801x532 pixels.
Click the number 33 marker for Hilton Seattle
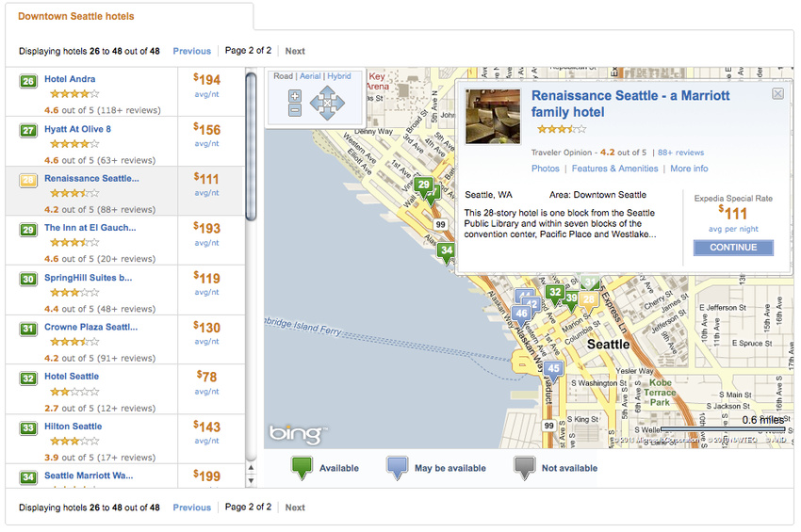28,427
